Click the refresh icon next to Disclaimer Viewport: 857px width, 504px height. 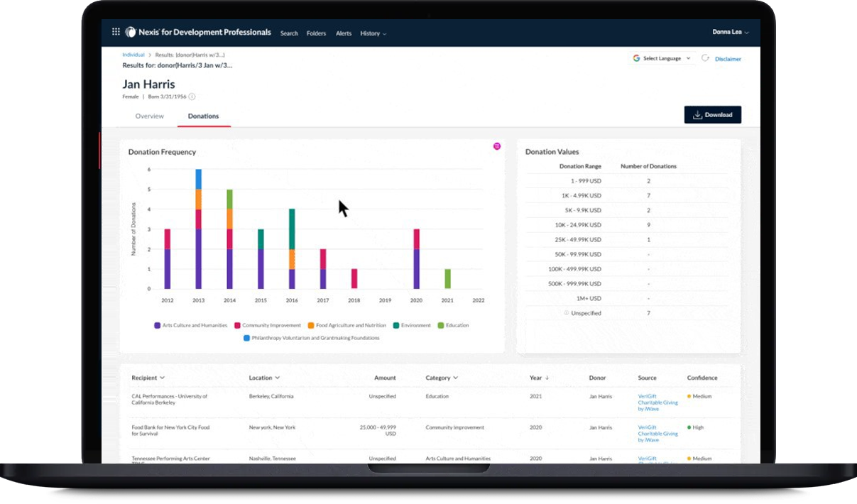pyautogui.click(x=705, y=58)
